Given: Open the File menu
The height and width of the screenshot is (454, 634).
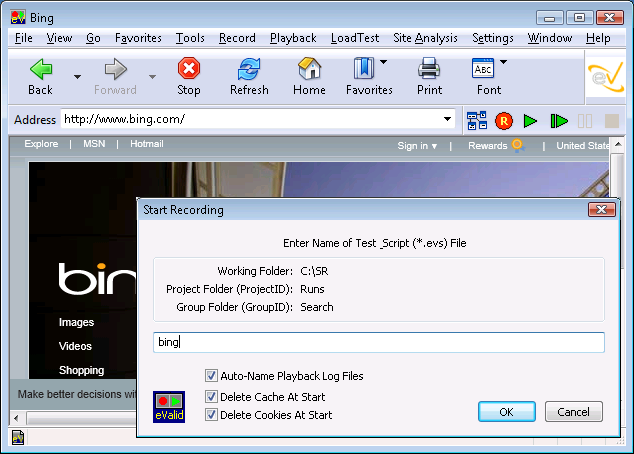Looking at the screenshot, I should coord(23,38).
